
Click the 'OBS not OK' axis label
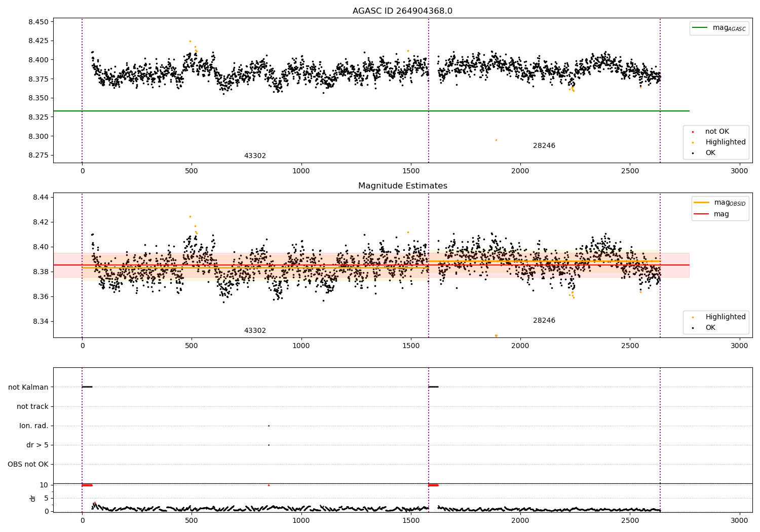(28, 464)
